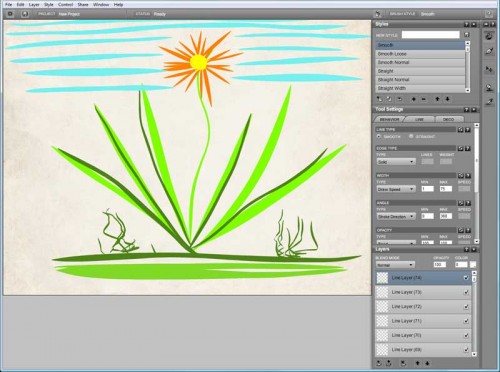Toggle visibility of Line Layer (74)

pos(466,278)
